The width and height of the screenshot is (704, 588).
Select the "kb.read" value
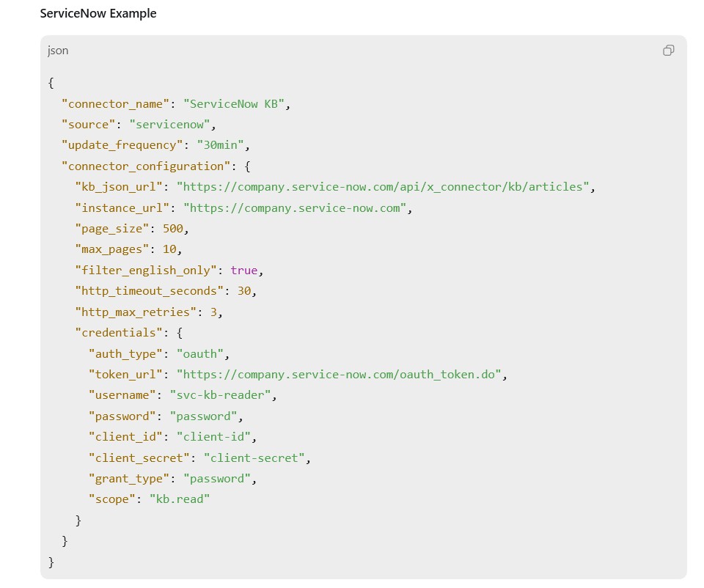(x=180, y=499)
